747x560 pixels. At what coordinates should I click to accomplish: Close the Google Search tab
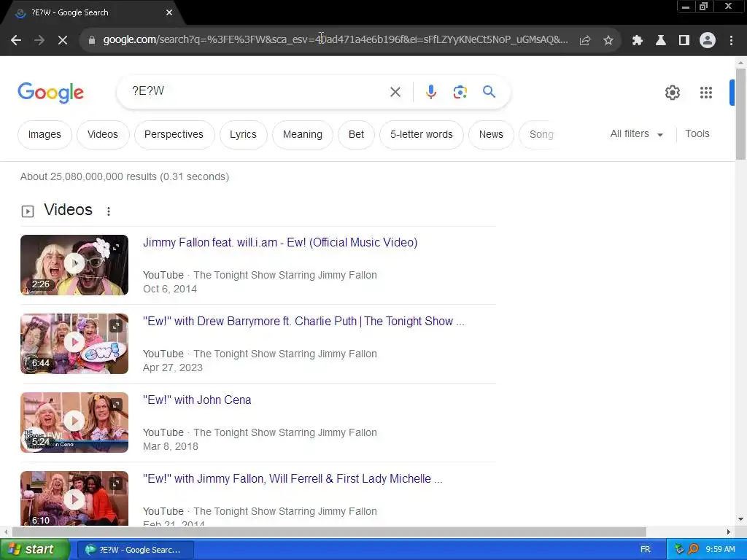169,12
